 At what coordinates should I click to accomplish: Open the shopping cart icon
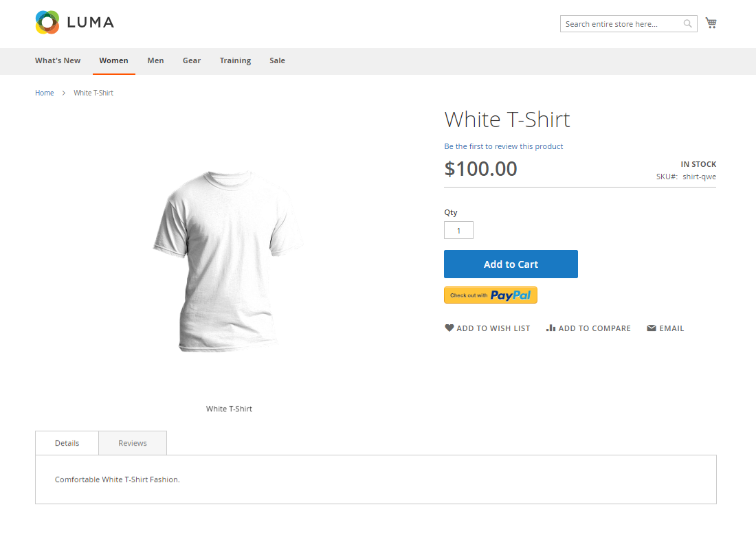tap(711, 23)
